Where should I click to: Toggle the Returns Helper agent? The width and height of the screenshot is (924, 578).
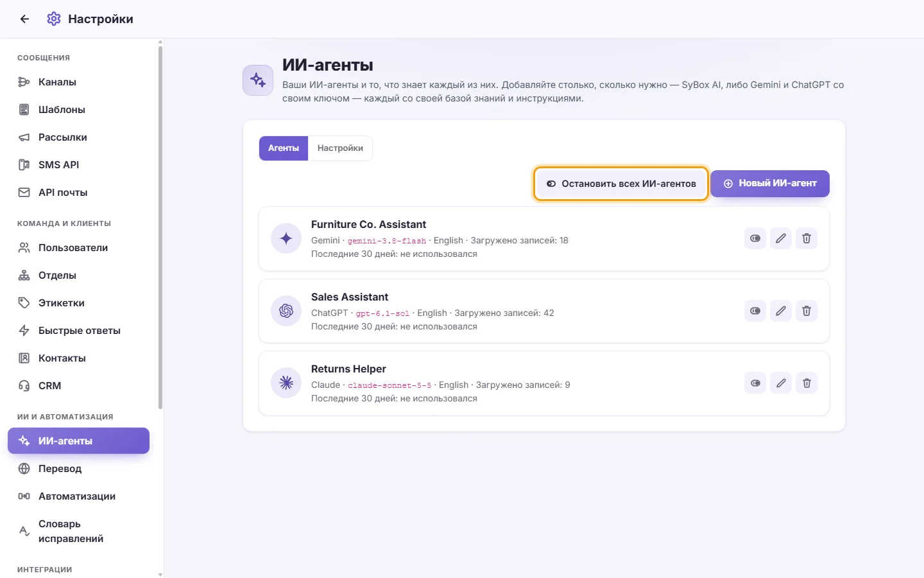click(x=755, y=383)
